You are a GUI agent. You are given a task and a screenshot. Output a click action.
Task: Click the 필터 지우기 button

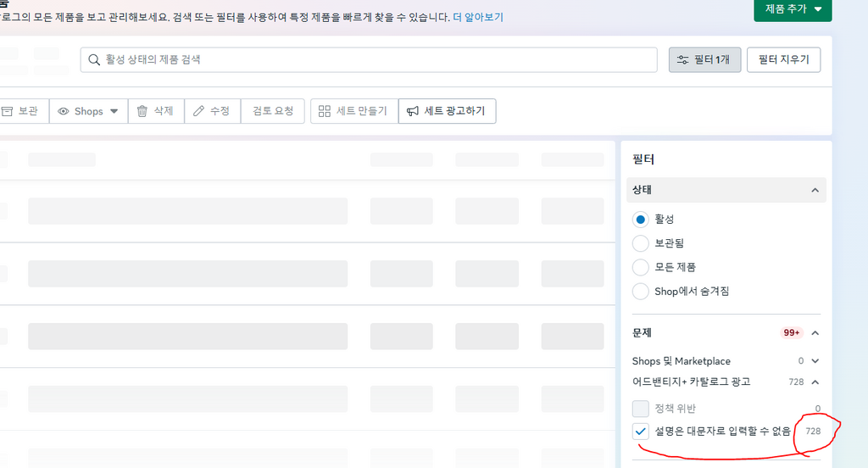tap(783, 60)
